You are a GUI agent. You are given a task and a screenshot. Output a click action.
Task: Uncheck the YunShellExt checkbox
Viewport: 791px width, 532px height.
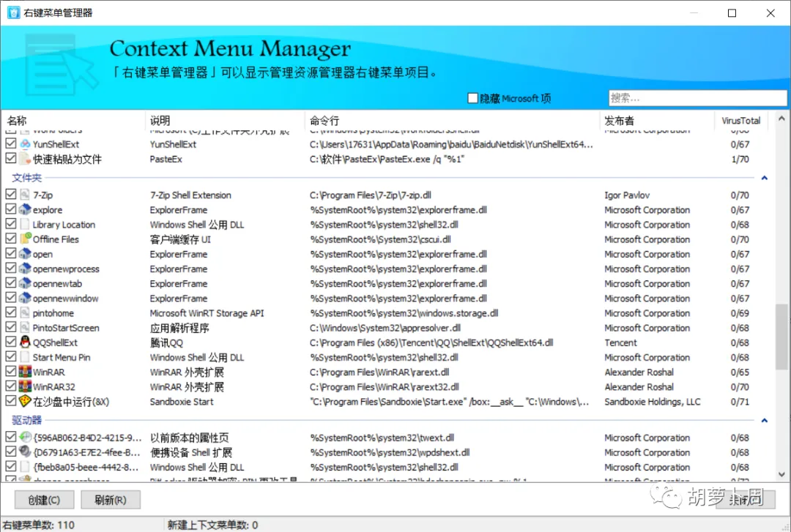[10, 143]
